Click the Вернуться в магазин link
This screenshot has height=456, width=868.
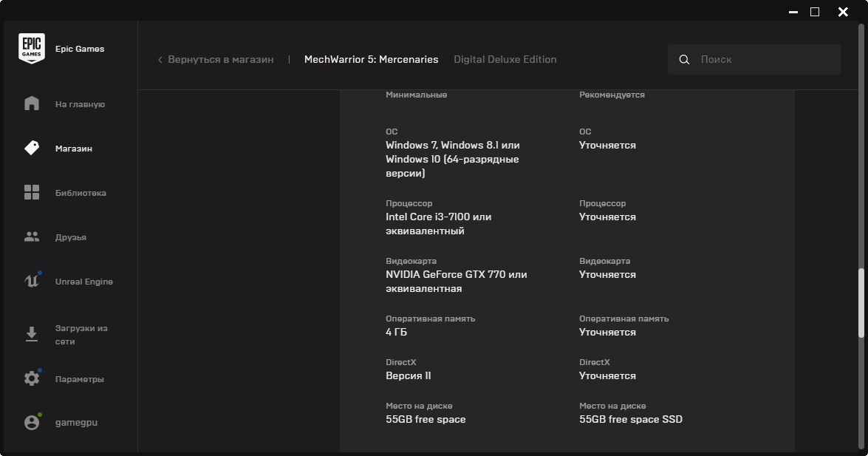pos(220,59)
